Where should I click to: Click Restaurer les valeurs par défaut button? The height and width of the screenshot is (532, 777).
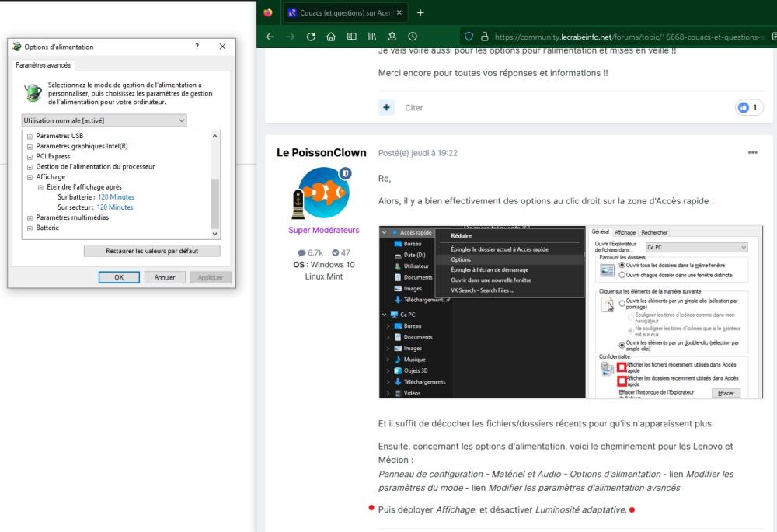[152, 251]
